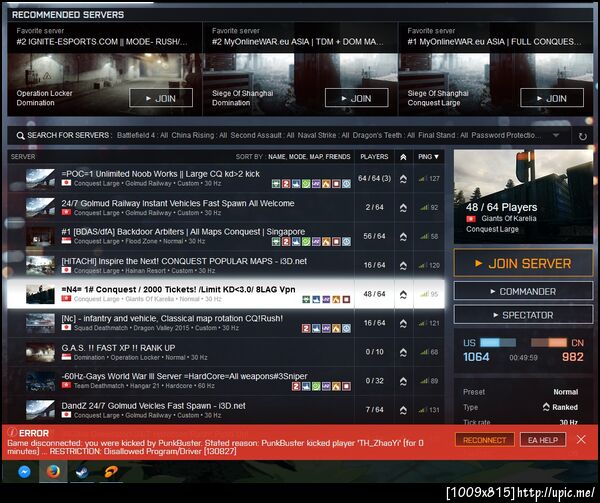Sort by PING column
This screenshot has width=600, height=503.
428,157
